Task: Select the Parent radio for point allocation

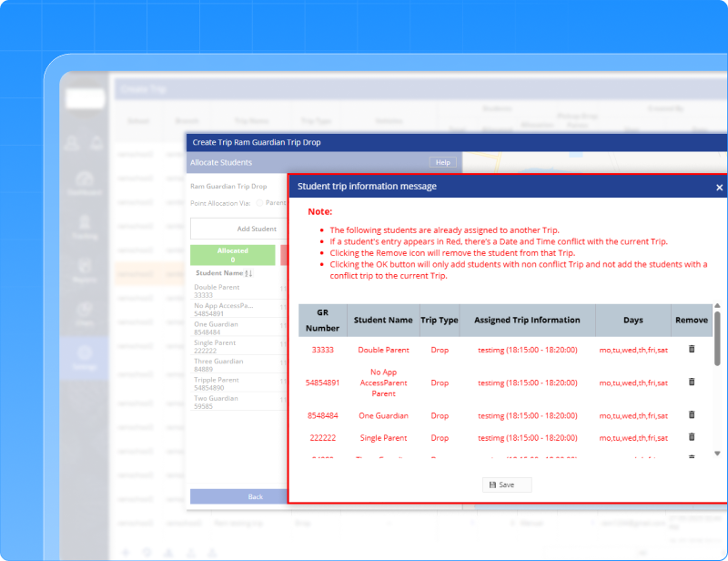Action: click(x=259, y=203)
